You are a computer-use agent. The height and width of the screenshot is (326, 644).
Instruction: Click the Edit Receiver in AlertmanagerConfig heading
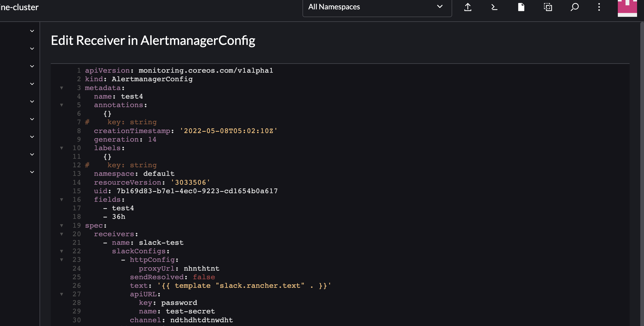click(x=153, y=40)
